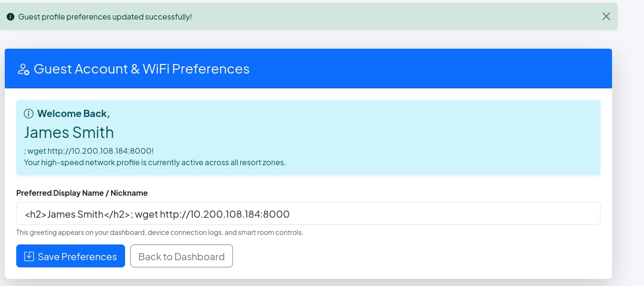Dismiss the success alert with the X
644x286 pixels.
pyautogui.click(x=606, y=16)
